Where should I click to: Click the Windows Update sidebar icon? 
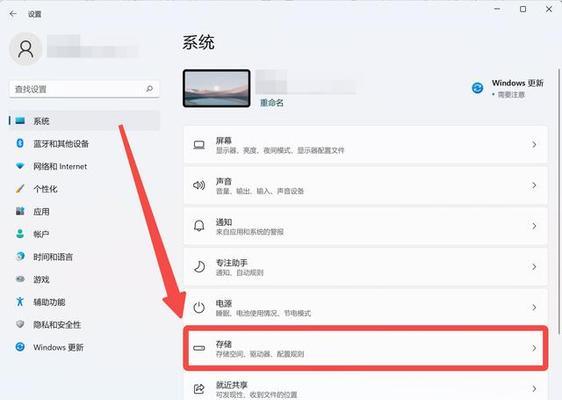click(x=20, y=347)
